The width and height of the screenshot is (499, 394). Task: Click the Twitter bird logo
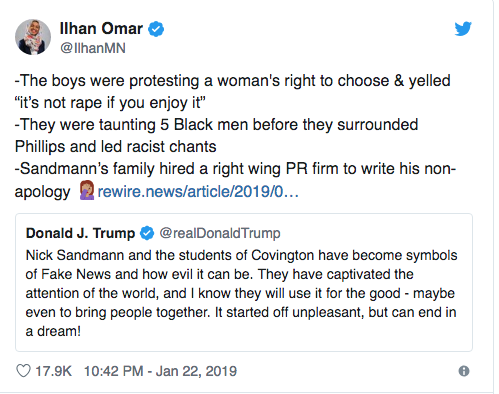coord(463,29)
